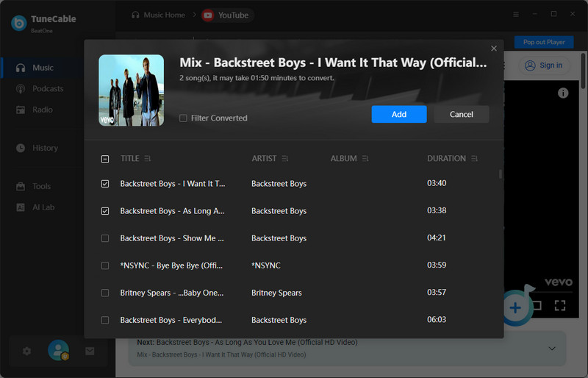
Task: Uncheck Backstreet Boys - I Want It That Way
Action: tap(105, 184)
